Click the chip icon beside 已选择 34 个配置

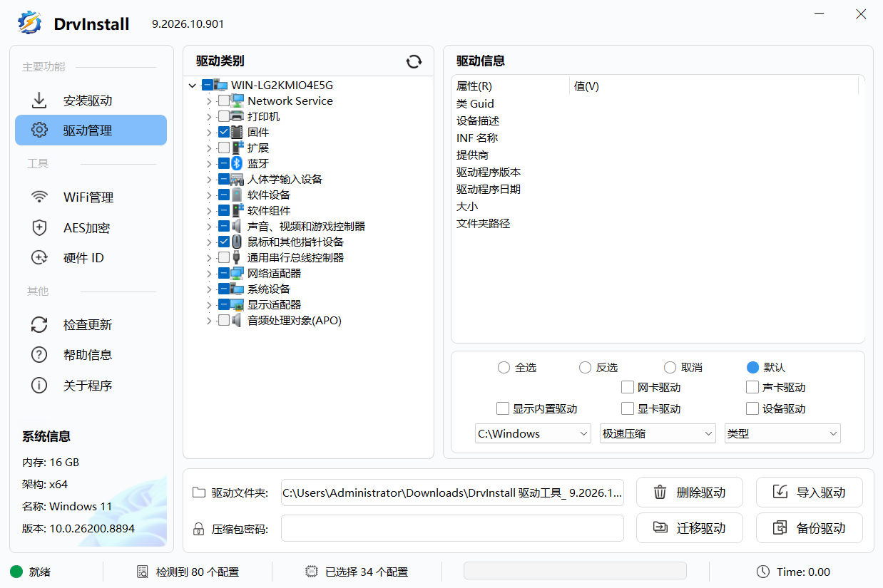(311, 572)
